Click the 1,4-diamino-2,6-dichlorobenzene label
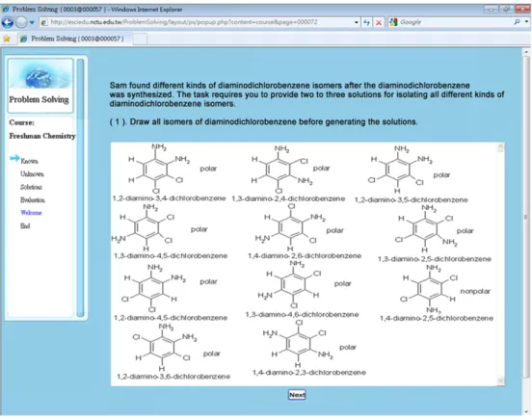Image resolution: width=532 pixels, height=420 pixels. (305, 256)
